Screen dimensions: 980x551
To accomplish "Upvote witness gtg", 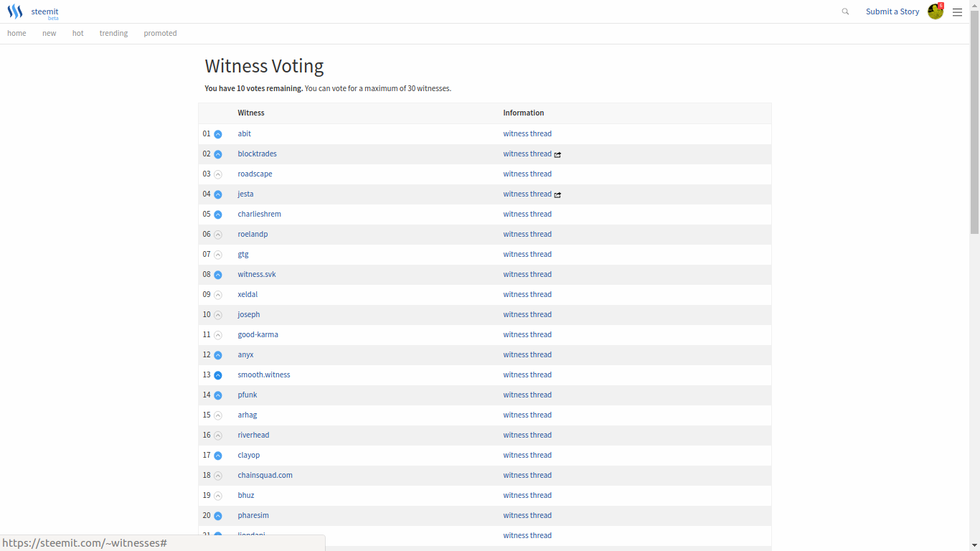I will 218,255.
